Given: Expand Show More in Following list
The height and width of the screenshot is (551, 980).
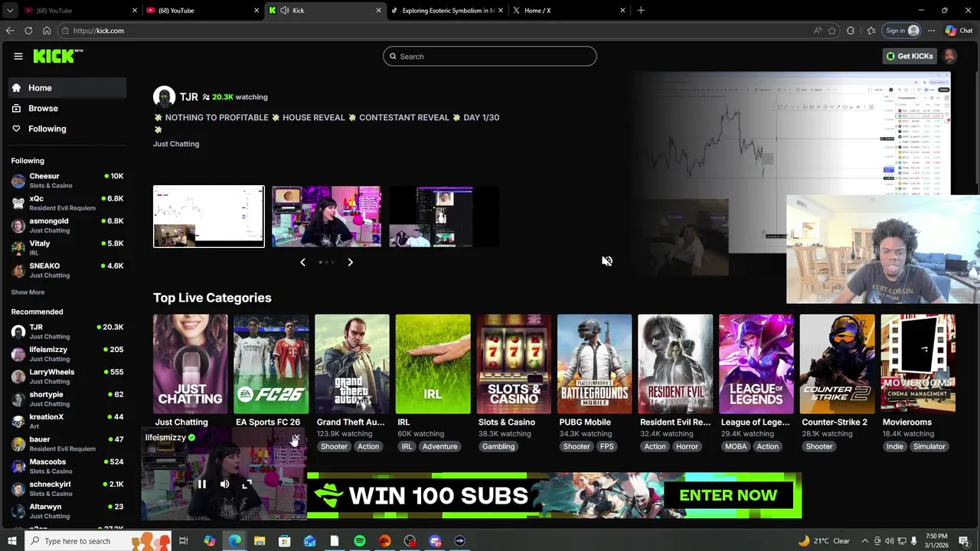Looking at the screenshot, I should 28,292.
